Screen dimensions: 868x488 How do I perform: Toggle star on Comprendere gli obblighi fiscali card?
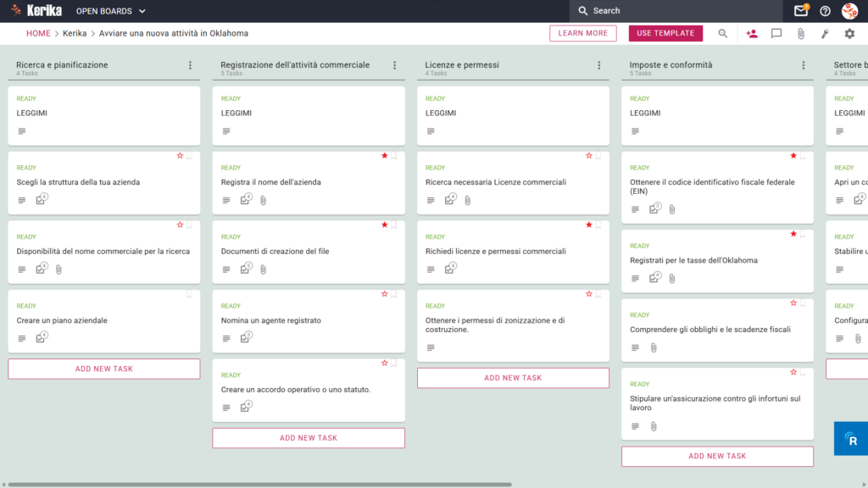point(793,303)
